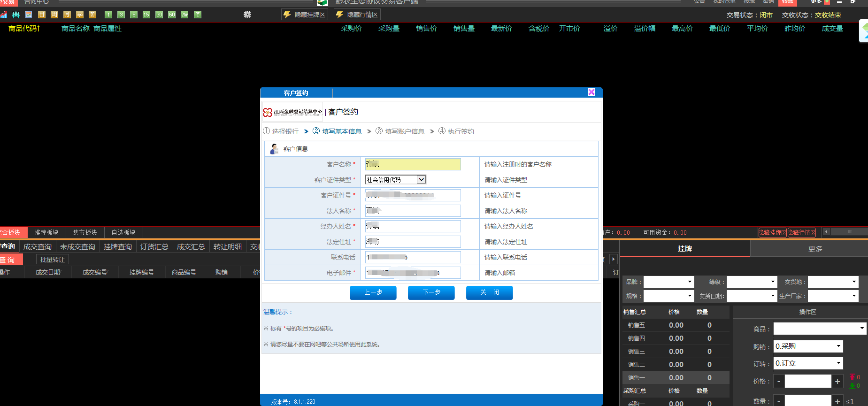
Task: Click the red 查询 button
Action: (10, 260)
